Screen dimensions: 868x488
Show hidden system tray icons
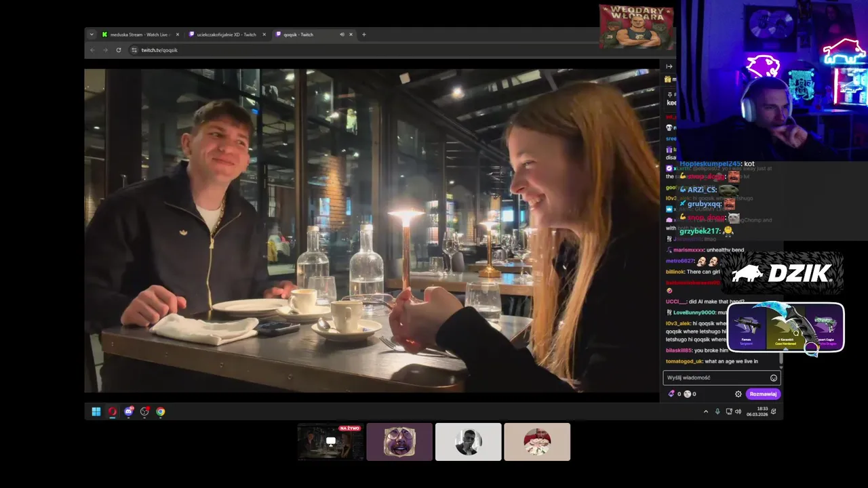706,411
